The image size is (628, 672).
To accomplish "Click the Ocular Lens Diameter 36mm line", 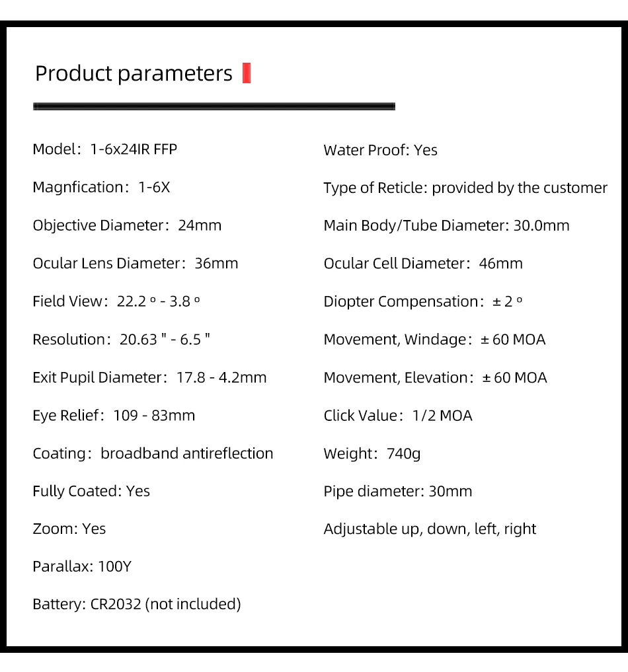I will pos(135,264).
